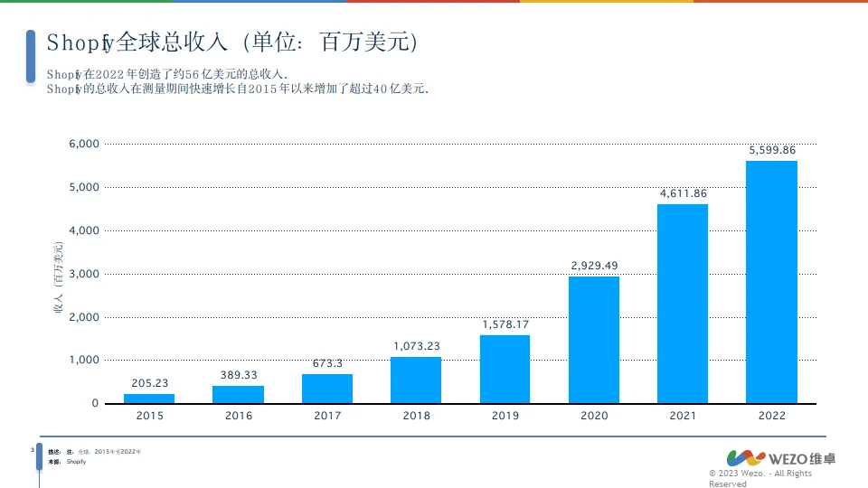Screen dimensions: 868x488
Task: Click subtitle line about 2022年 56亿美元
Action: coord(167,74)
